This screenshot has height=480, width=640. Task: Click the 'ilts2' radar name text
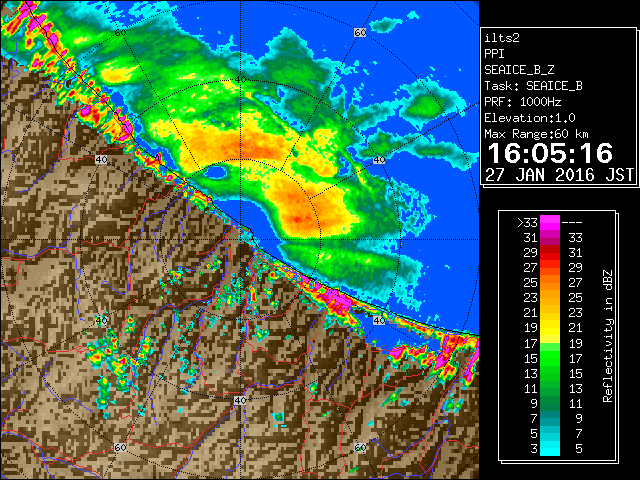502,38
